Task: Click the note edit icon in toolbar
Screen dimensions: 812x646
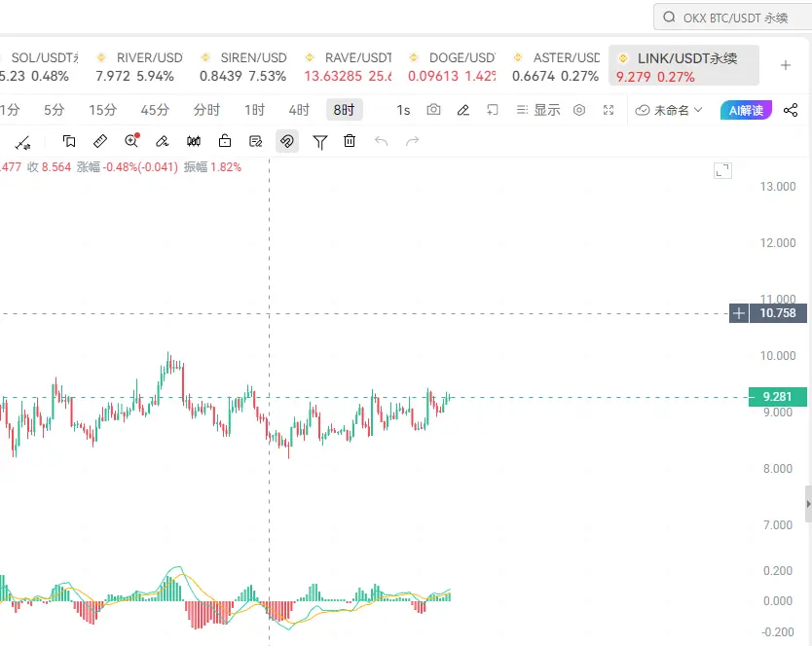Action: pyautogui.click(x=256, y=141)
